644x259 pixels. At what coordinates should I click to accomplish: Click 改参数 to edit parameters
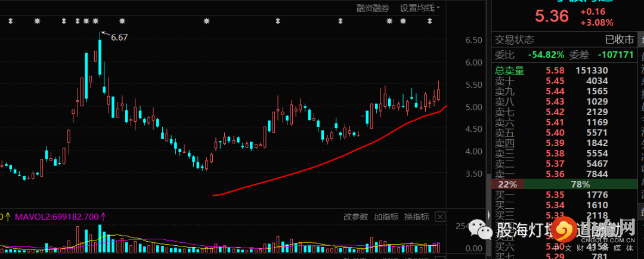[x=355, y=217]
